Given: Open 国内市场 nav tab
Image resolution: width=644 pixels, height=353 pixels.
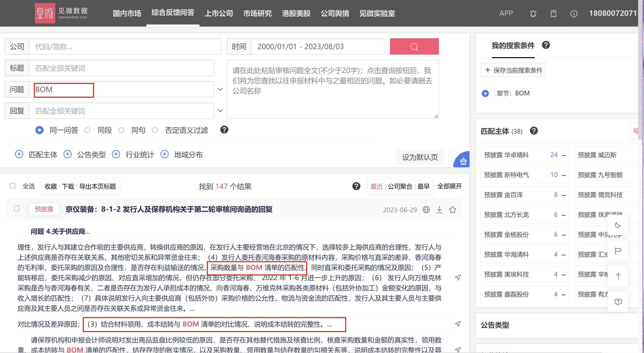Looking at the screenshot, I should click(127, 13).
